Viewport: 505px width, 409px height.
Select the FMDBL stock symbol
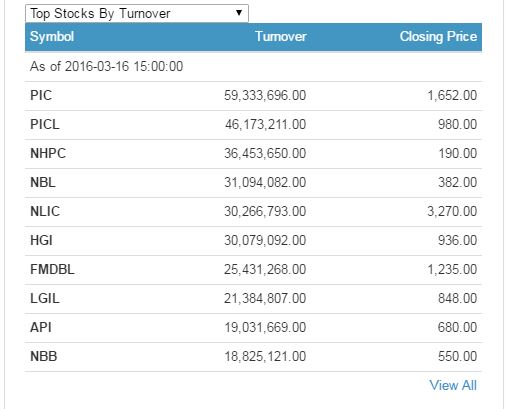52,269
